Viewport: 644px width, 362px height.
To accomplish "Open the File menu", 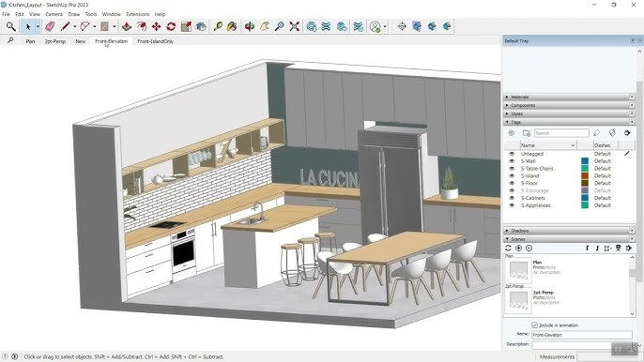I will (6, 14).
